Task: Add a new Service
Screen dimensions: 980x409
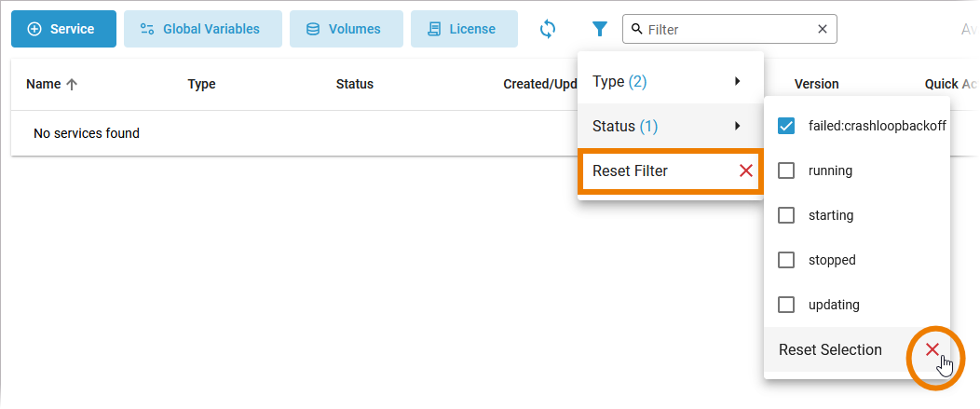Action: pyautogui.click(x=63, y=29)
